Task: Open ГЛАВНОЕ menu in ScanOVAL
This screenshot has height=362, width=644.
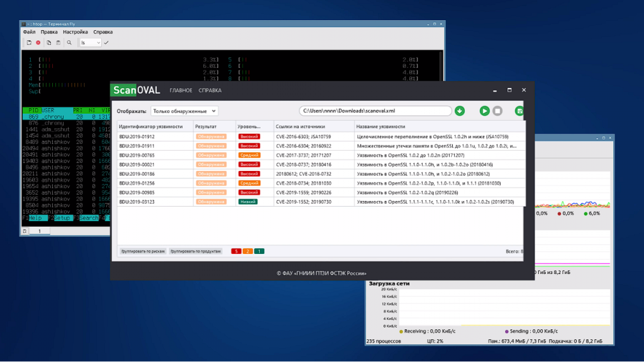Action: click(x=180, y=90)
